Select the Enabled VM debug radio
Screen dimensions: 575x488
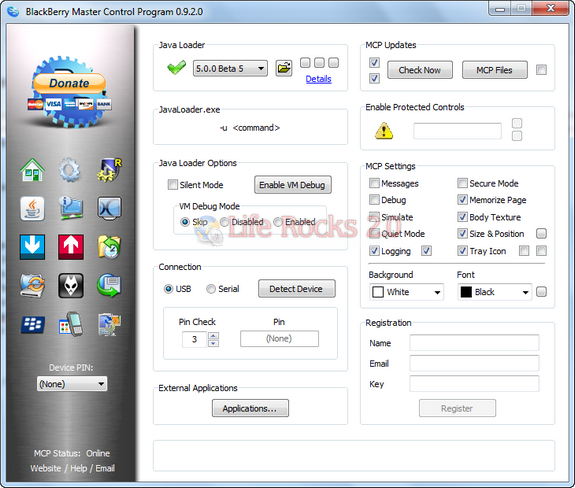278,222
